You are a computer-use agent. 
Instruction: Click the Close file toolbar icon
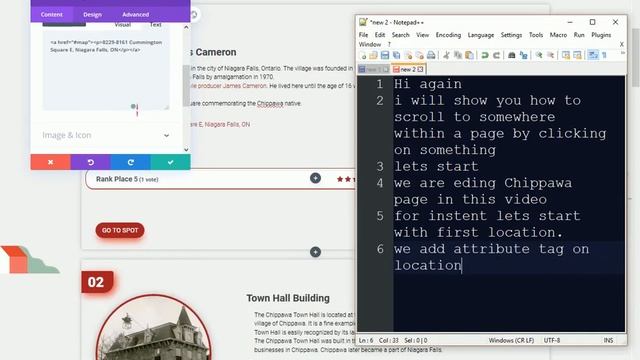tap(408, 55)
